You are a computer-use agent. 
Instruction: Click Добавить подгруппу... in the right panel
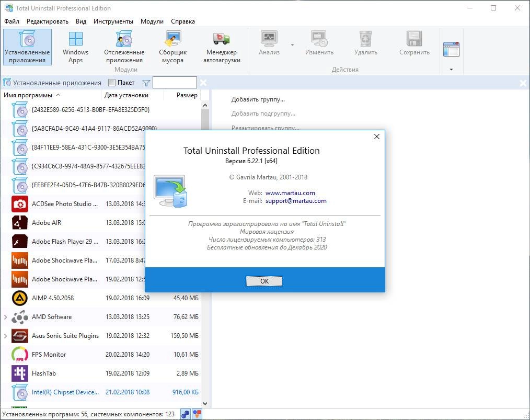[263, 113]
